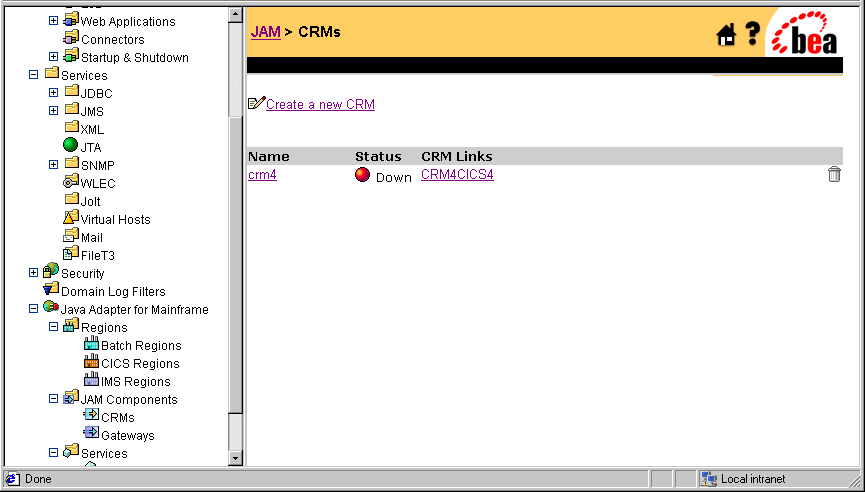
Task: Click the Status column header
Action: pyautogui.click(x=378, y=156)
